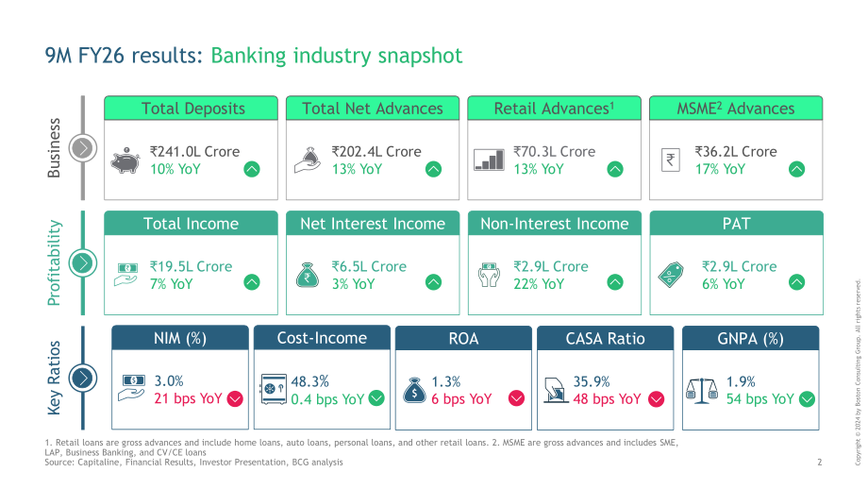Click the red down arrow in NIM card
The width and height of the screenshot is (868, 489).
click(x=235, y=398)
